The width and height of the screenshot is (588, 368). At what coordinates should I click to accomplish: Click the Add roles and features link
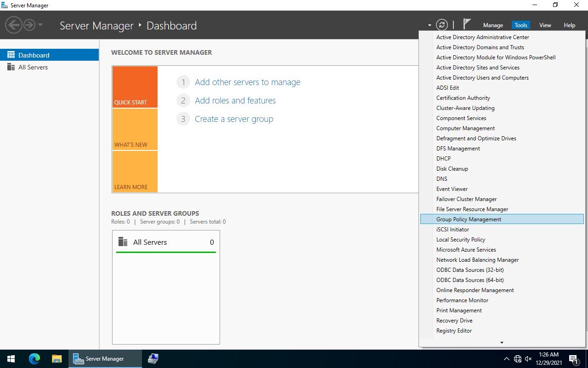click(235, 100)
